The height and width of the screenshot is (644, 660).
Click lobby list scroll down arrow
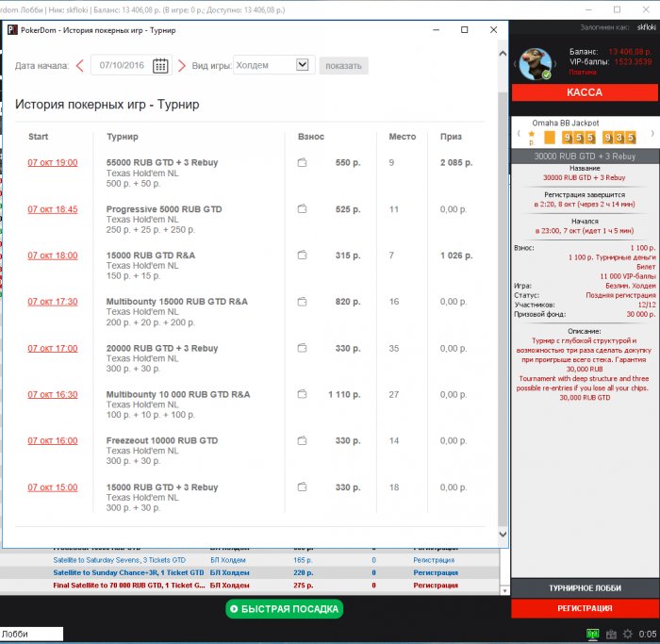pos(504,590)
